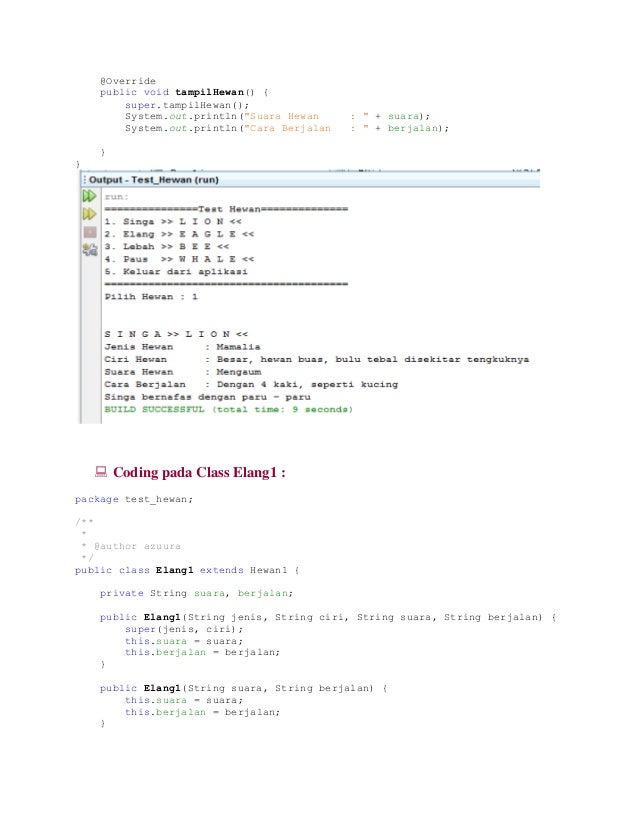The width and height of the screenshot is (638, 826).
Task: Click the 'package test_hewan;' code line
Action: pos(134,499)
